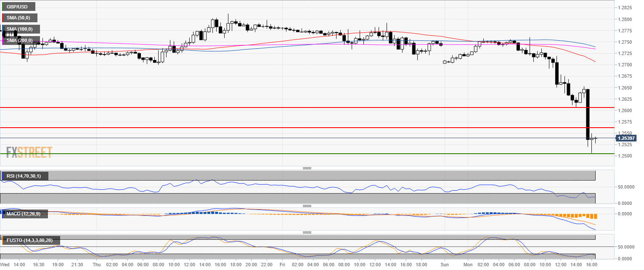Click the resize handle above MACD pane
The height and width of the screenshot is (270, 644).
click(x=307, y=206)
